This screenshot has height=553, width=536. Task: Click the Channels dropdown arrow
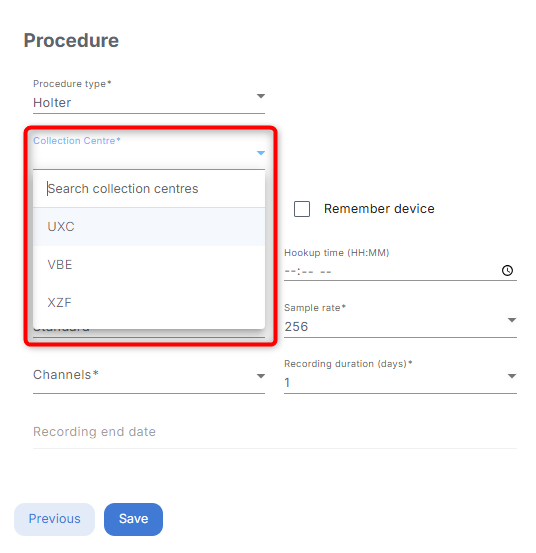[261, 376]
